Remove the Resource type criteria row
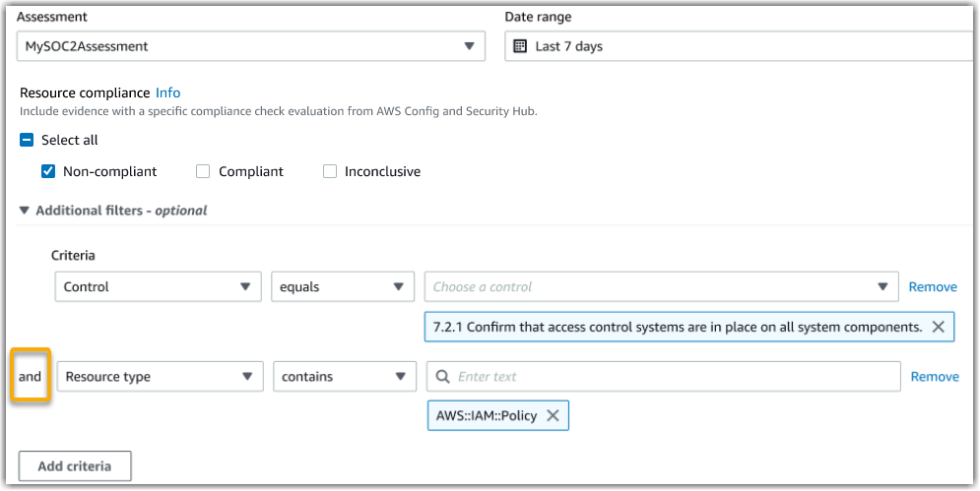Viewport: 980px width, 491px height. coord(935,377)
